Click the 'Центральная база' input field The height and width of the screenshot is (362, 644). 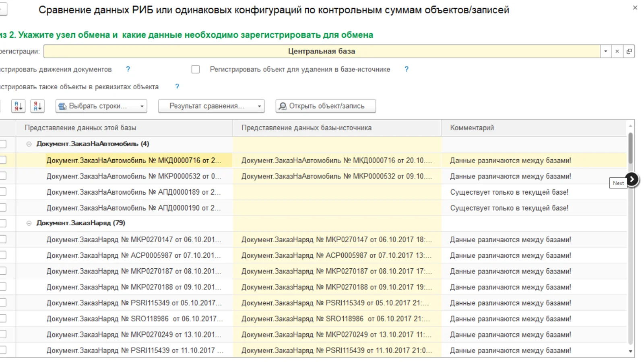pyautogui.click(x=322, y=51)
